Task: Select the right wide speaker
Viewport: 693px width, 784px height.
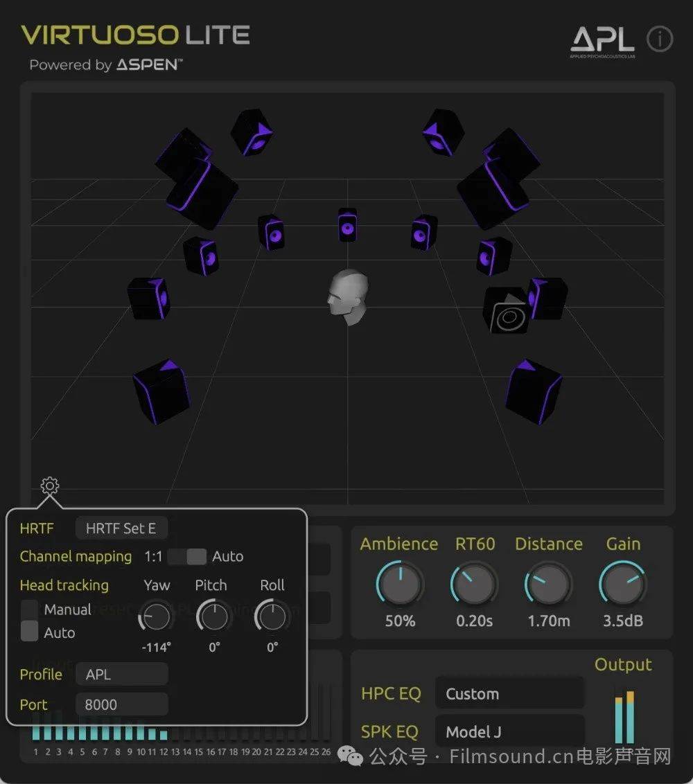Action: (x=494, y=256)
